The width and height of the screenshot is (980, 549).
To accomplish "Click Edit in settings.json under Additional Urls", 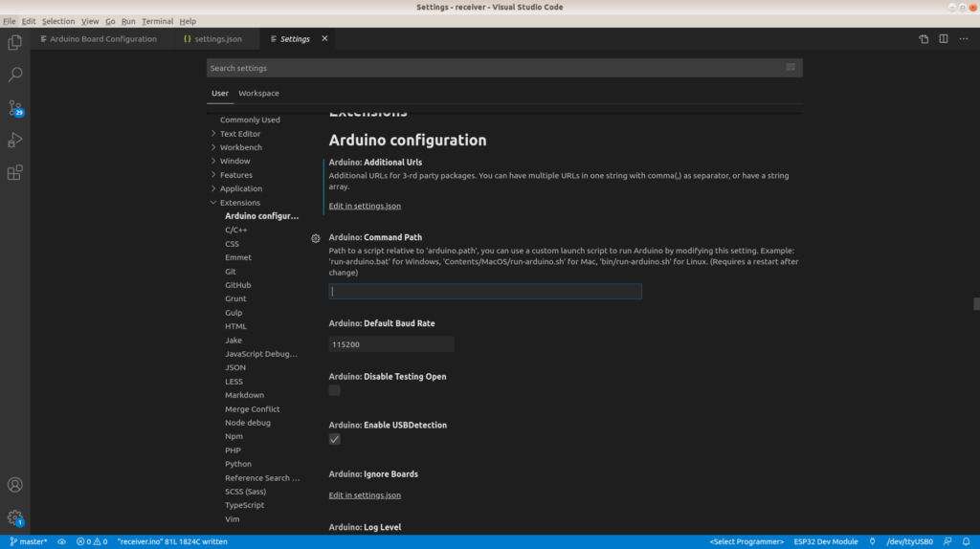I will (x=365, y=206).
